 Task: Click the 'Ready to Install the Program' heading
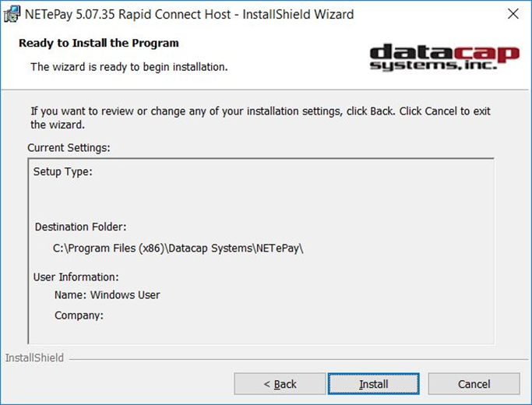click(x=99, y=43)
